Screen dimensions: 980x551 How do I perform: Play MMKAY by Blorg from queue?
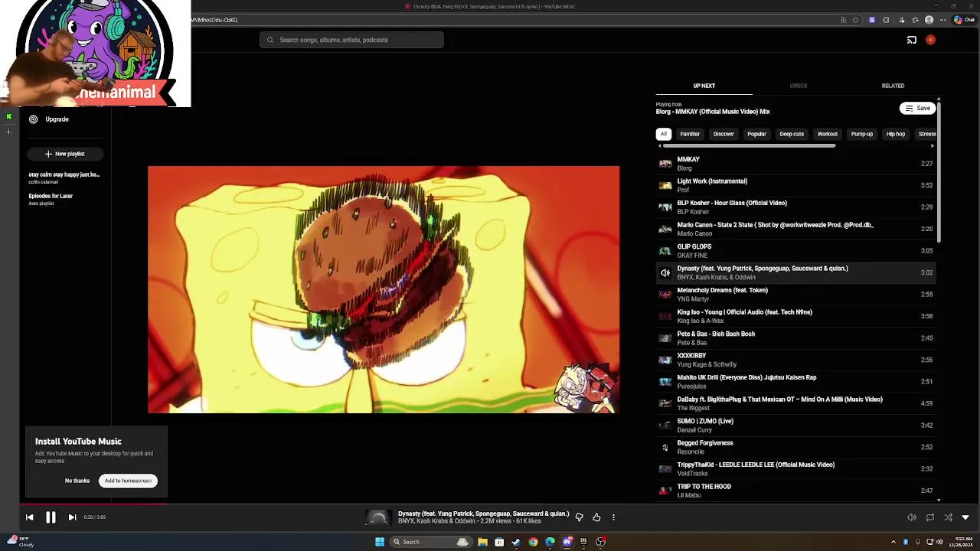coord(795,164)
